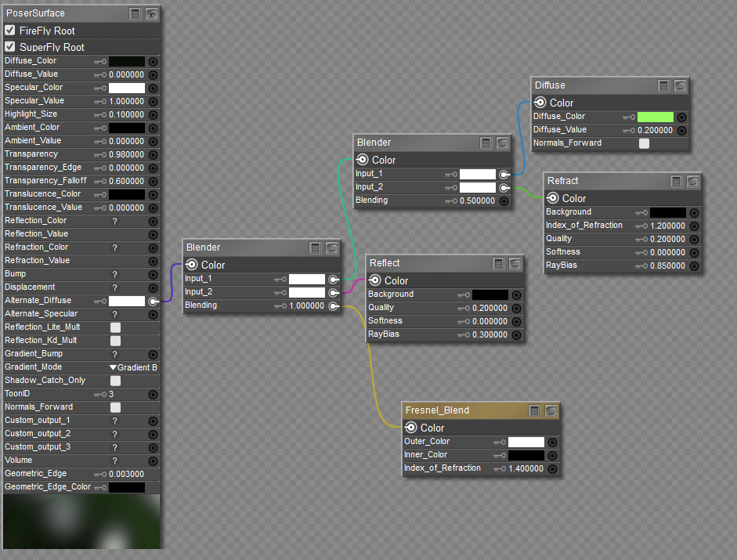Toggle upper Blender node preview eye

pyautogui.click(x=503, y=143)
